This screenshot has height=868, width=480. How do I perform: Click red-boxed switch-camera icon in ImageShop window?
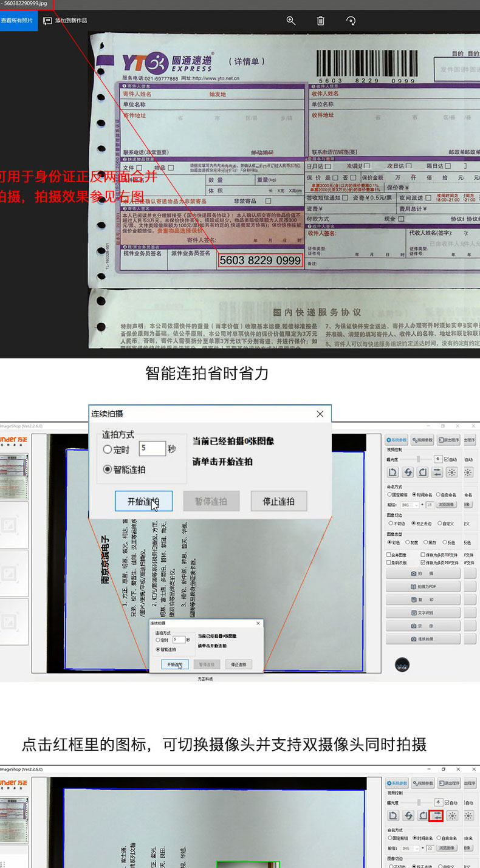pyautogui.click(x=436, y=816)
